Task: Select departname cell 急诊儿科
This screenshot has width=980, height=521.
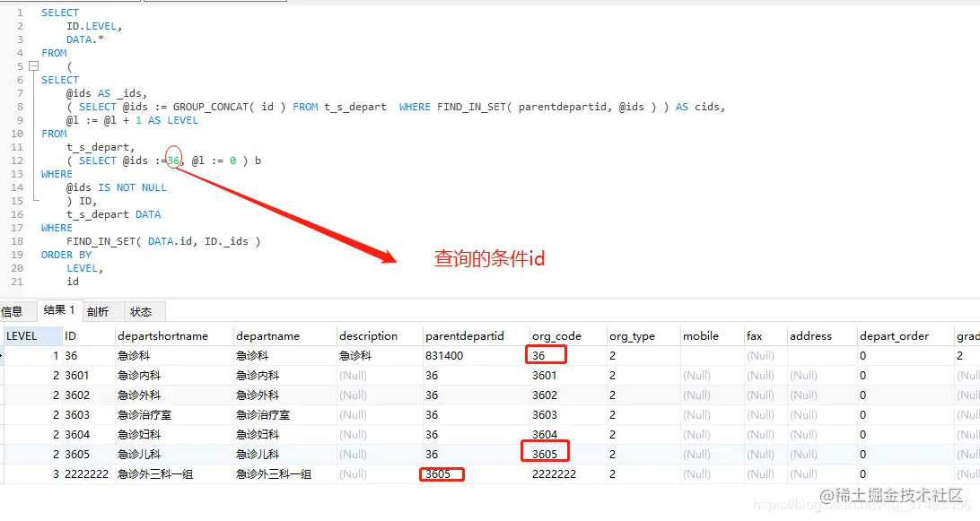Action: point(284,454)
